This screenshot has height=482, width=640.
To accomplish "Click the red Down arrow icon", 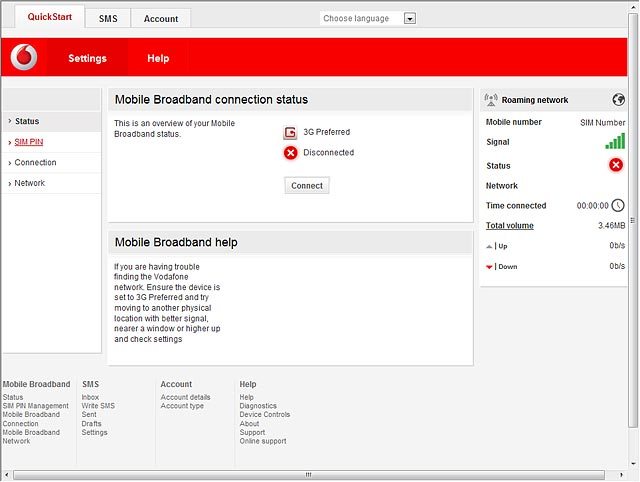I will click(x=489, y=267).
